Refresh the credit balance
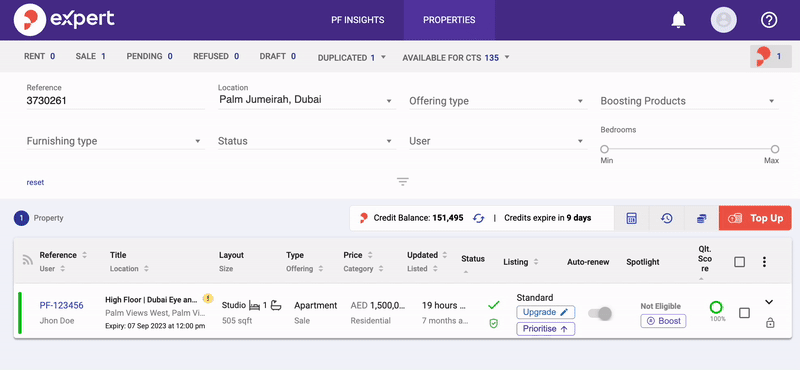 coord(478,218)
